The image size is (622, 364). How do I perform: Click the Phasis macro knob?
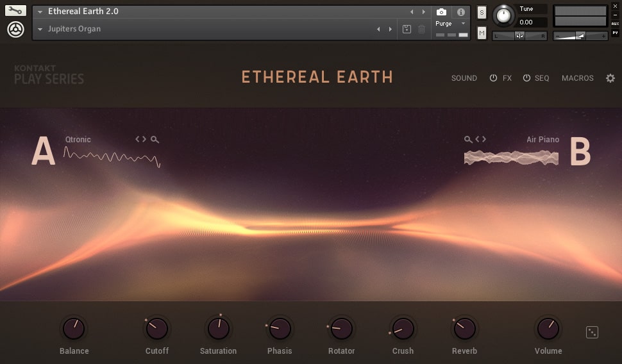pyautogui.click(x=280, y=329)
